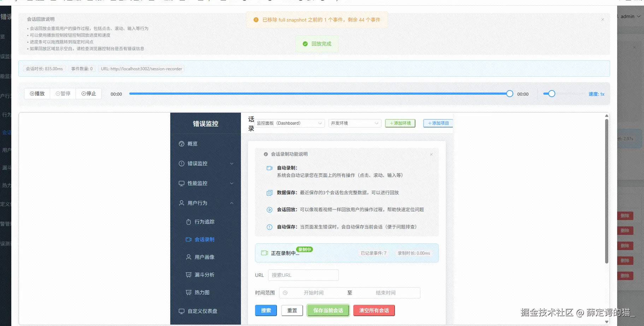Expand the 性能监控 submenu chevron

click(232, 183)
